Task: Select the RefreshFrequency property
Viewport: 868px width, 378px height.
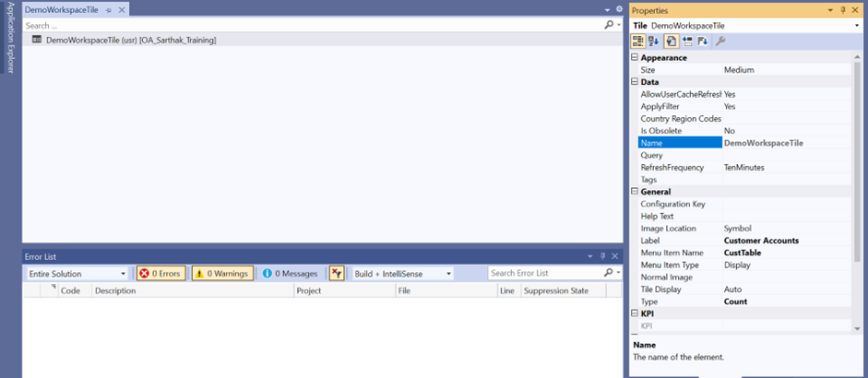Action: (745, 167)
